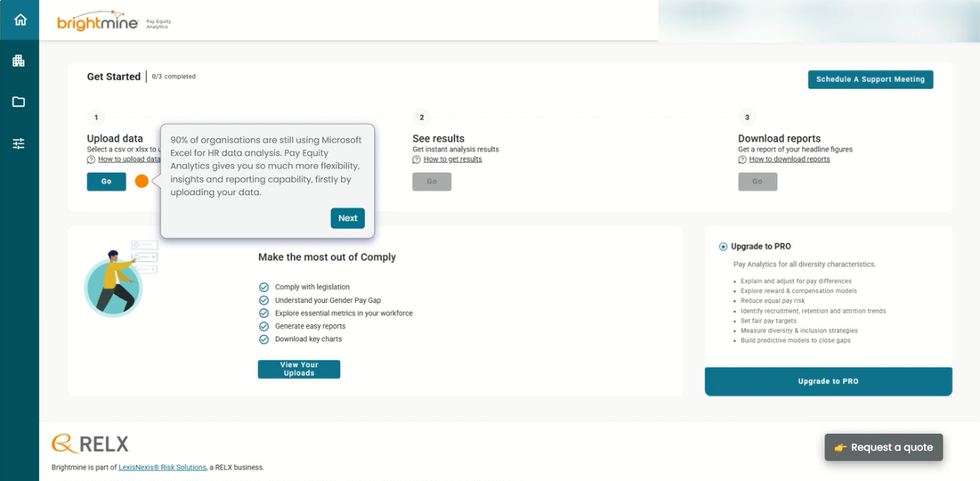Click the 0/3 completed status text

(174, 77)
